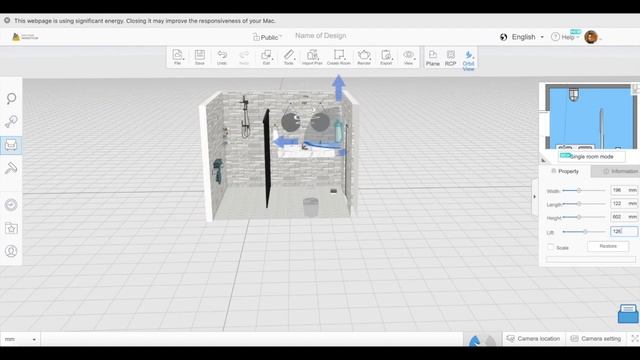The image size is (640, 360).
Task: Adjust the Lift slider
Action: pyautogui.click(x=585, y=231)
